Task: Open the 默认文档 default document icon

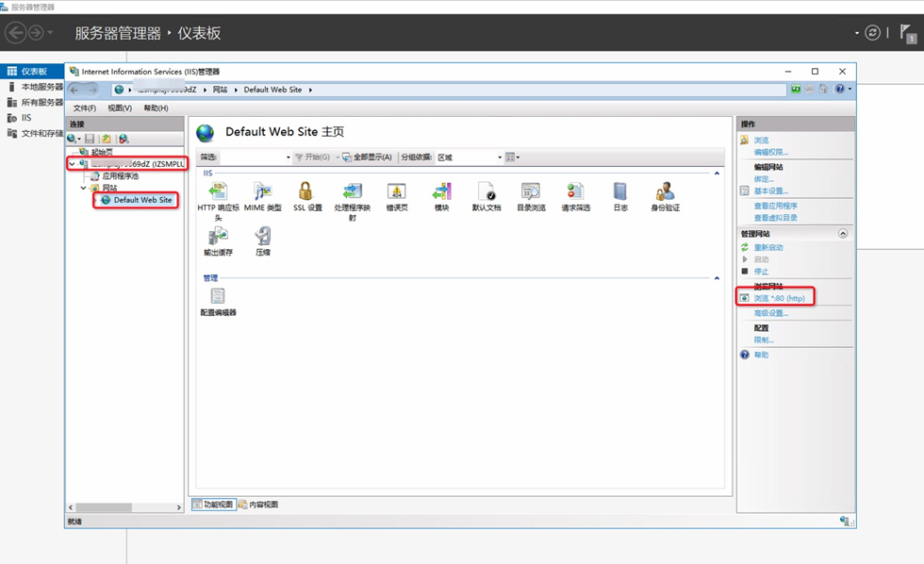Action: pos(486,192)
